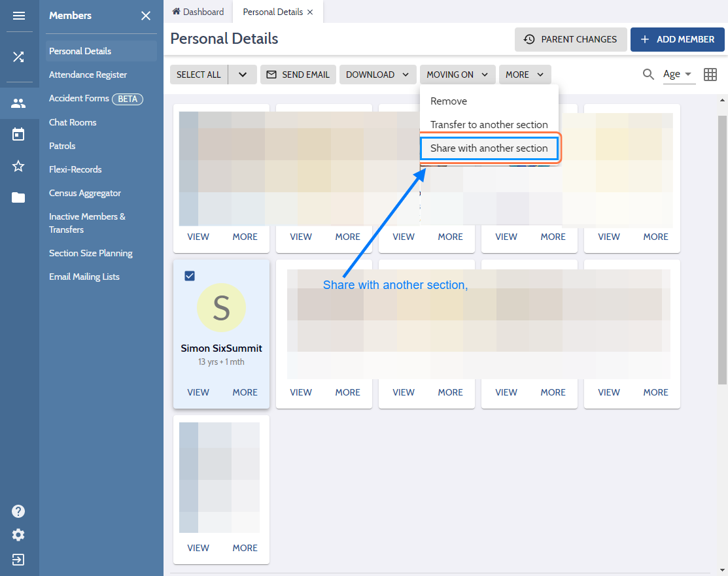Viewport: 728px width, 576px height.
Task: Open the calendar programme icon
Action: (18, 135)
